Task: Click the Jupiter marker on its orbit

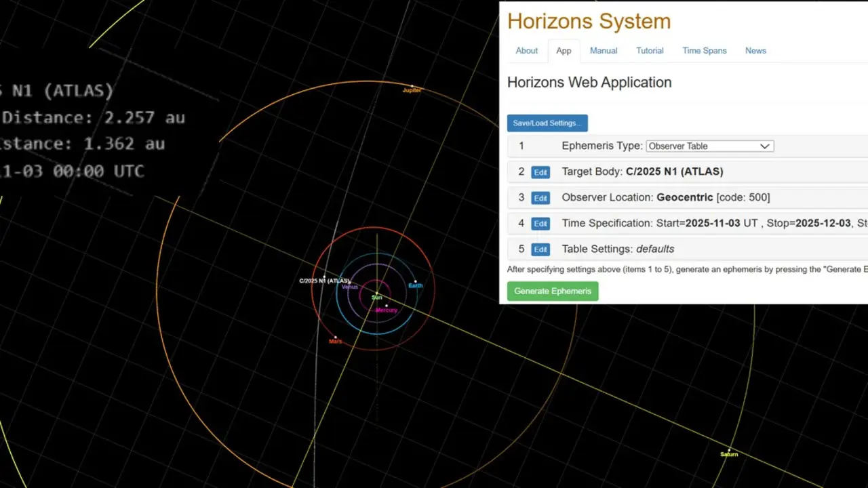Action: 412,86
